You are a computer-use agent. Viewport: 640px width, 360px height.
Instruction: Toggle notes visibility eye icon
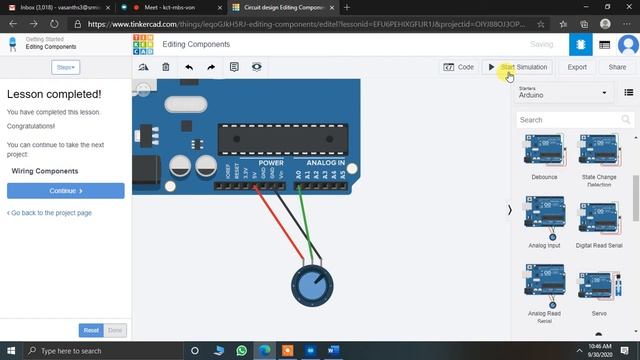click(x=256, y=67)
